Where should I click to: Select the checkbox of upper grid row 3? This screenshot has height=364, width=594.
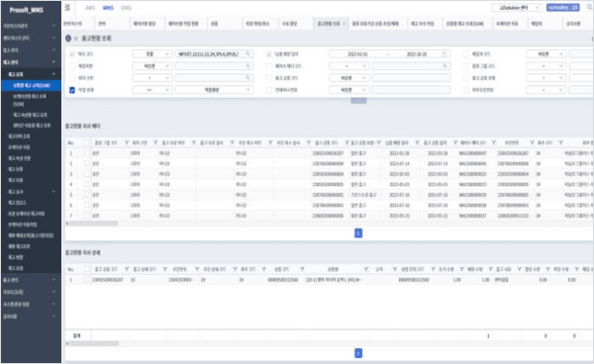pyautogui.click(x=87, y=174)
